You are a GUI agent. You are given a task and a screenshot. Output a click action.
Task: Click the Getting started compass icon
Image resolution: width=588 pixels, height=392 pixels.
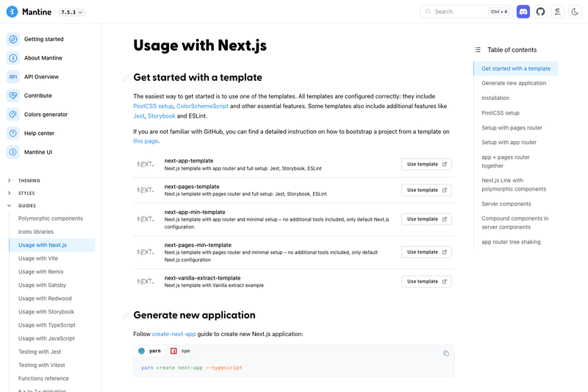pyautogui.click(x=13, y=39)
